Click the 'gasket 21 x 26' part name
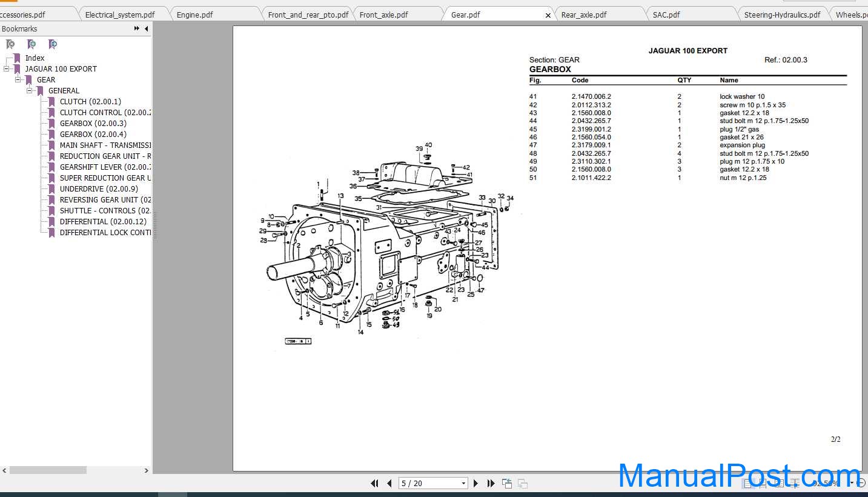 point(741,137)
